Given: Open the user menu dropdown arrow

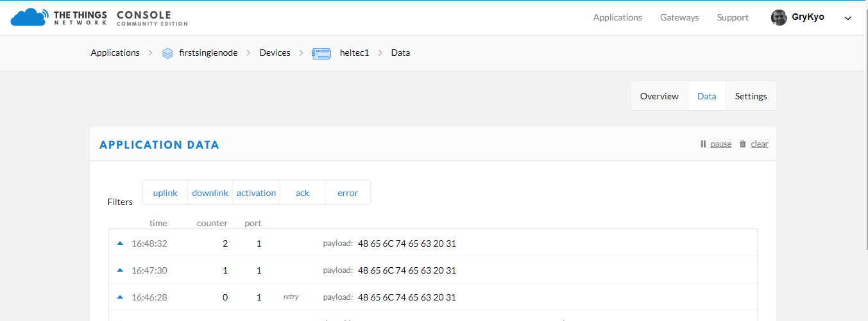Looking at the screenshot, I should (847, 19).
